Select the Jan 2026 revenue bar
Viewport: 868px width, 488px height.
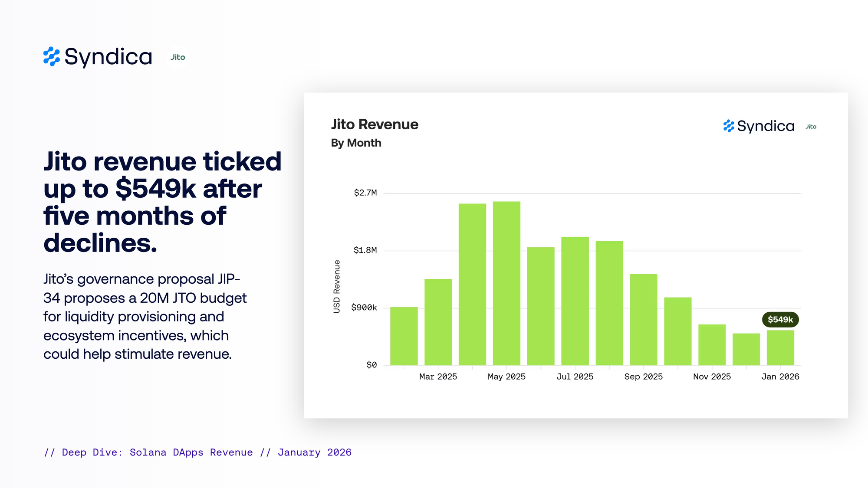(780, 347)
